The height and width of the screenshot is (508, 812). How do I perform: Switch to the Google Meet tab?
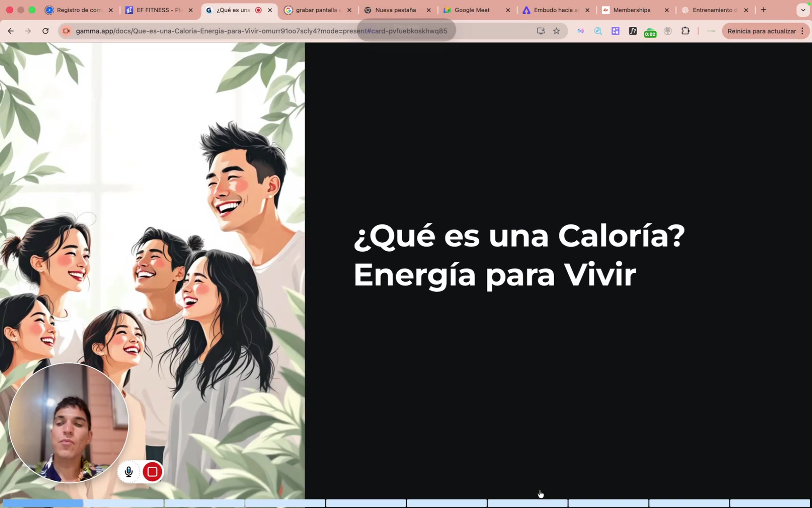(x=472, y=10)
